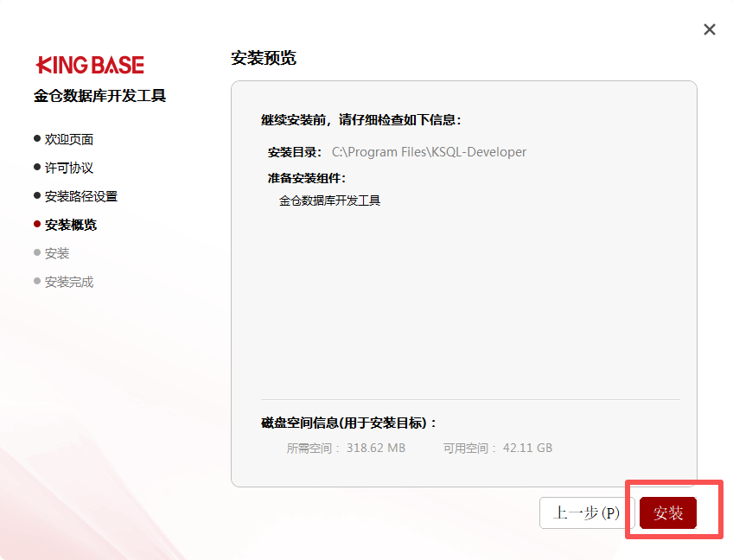The width and height of the screenshot is (733, 560).
Task: Click the 安装完成 step in sidebar
Action: [x=69, y=282]
